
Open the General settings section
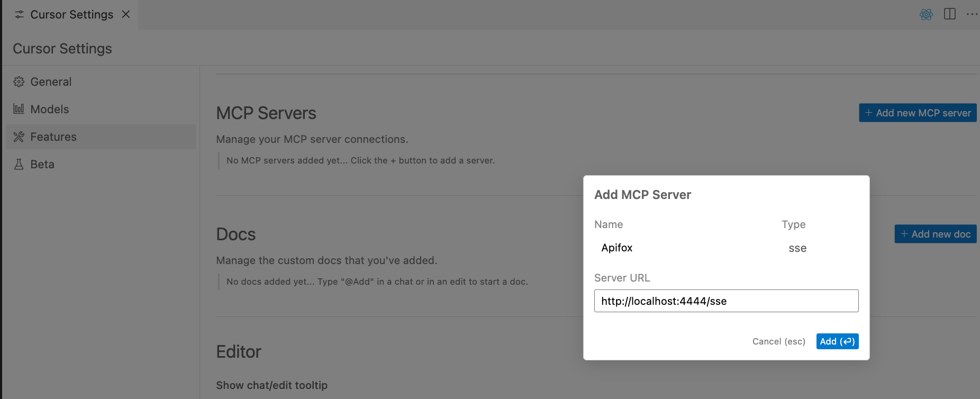pos(51,81)
